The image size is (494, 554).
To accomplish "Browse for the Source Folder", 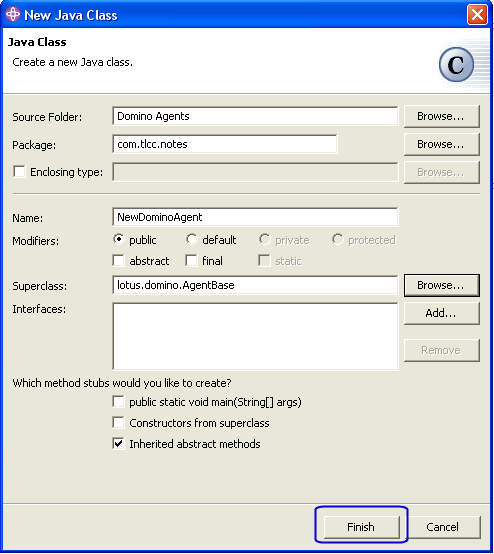I will (x=442, y=116).
